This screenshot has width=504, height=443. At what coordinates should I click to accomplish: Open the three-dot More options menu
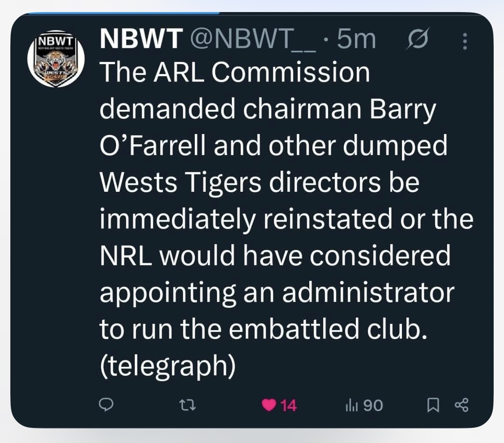pyautogui.click(x=464, y=41)
